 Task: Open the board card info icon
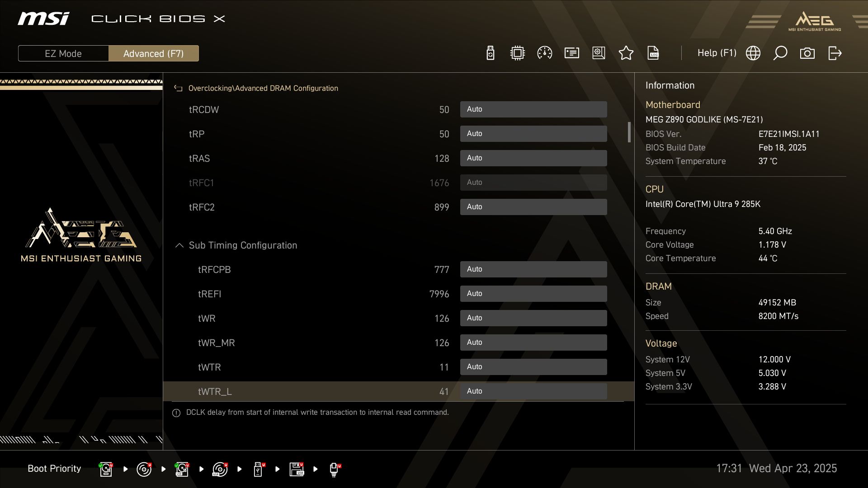[572, 53]
